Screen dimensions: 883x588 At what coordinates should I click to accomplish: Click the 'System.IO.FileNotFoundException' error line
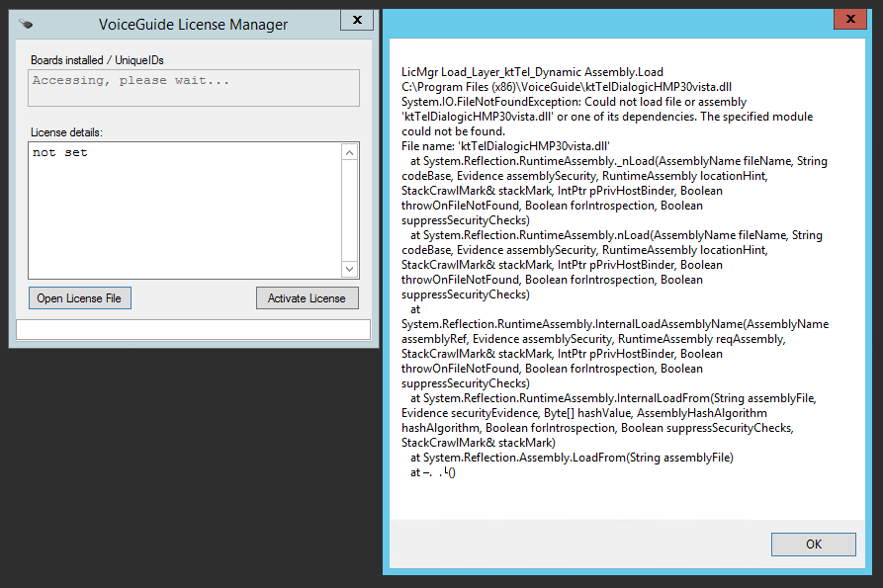pyautogui.click(x=574, y=102)
